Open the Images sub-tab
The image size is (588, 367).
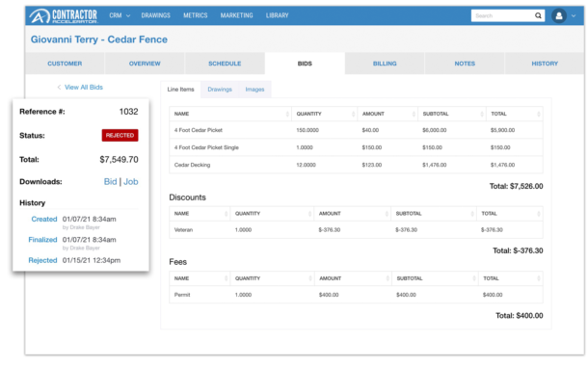pos(255,90)
